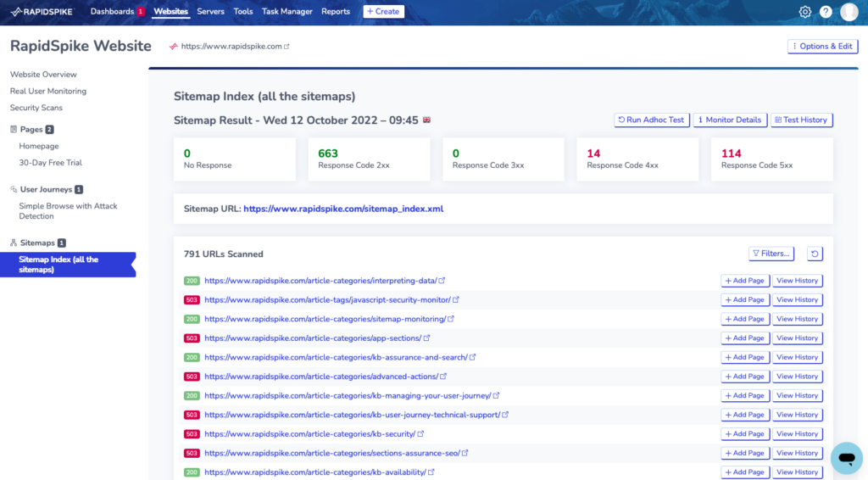Click the Pages section icon in sidebar
Viewport: 868px width, 480px height.
click(14, 129)
